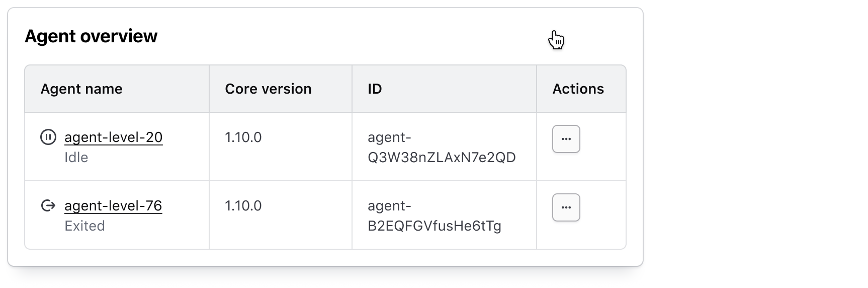Screen dimensions: 868x288
Task: Click the Core version column header
Action: pos(268,89)
